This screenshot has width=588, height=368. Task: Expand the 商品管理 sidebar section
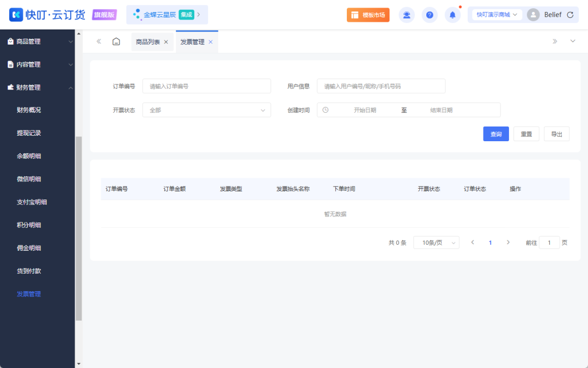37,41
